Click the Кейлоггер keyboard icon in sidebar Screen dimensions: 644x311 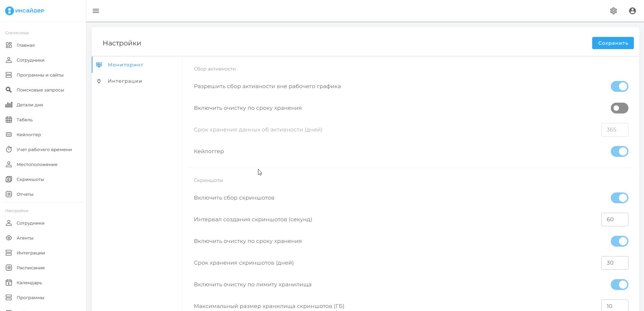point(9,134)
